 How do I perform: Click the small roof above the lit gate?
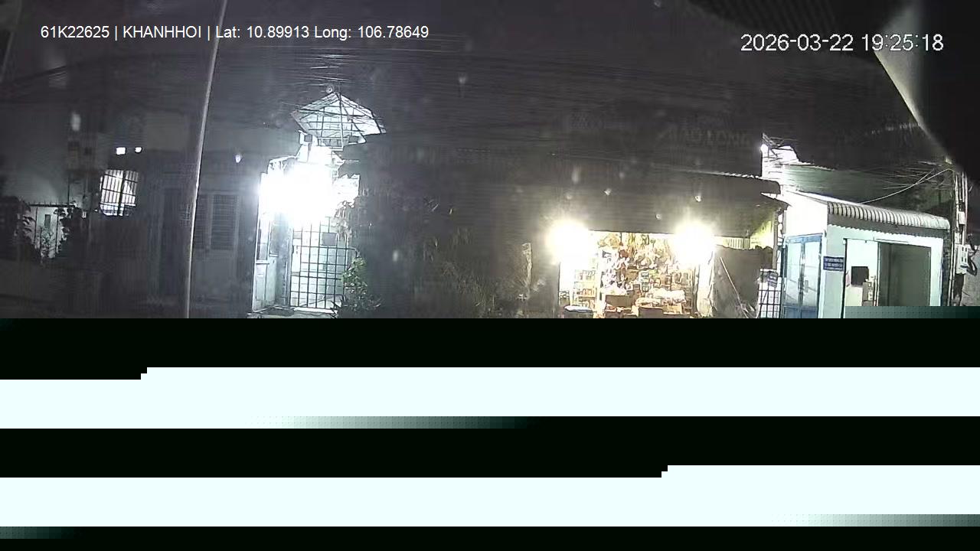pyautogui.click(x=337, y=116)
